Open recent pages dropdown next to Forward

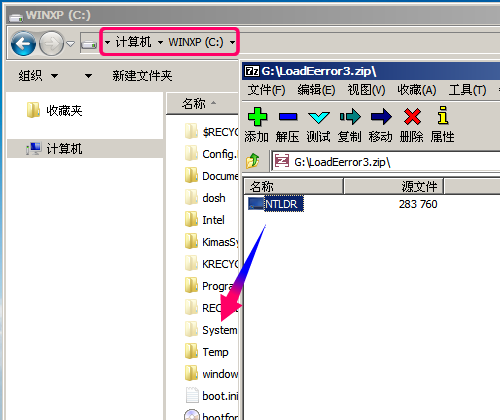tap(70, 44)
